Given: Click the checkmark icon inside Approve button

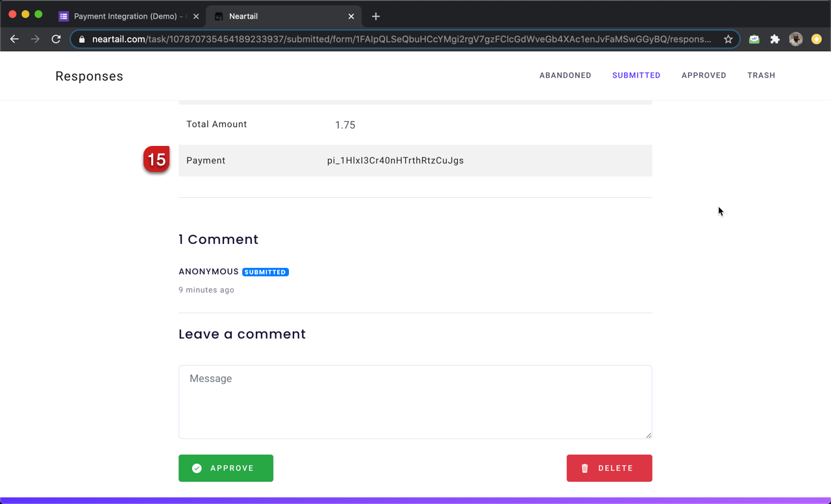Looking at the screenshot, I should click(196, 468).
